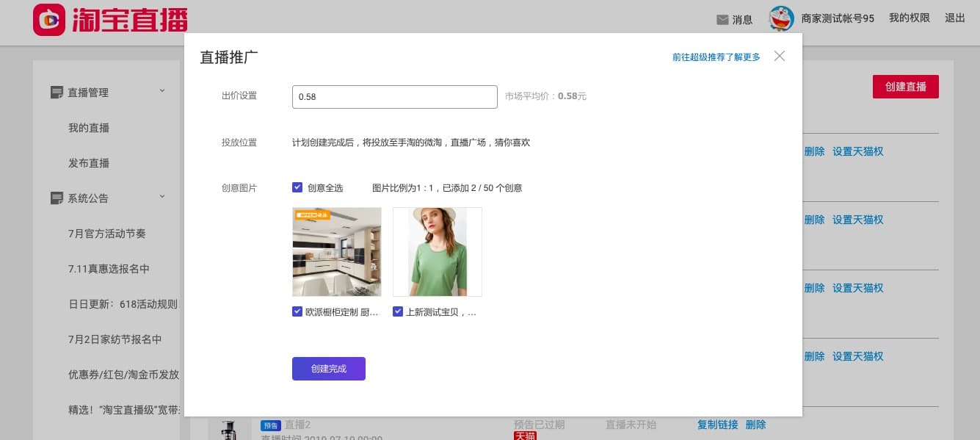The image size is (980, 440).
Task: Select the kitchen cabinet creative thumbnail
Action: click(337, 252)
